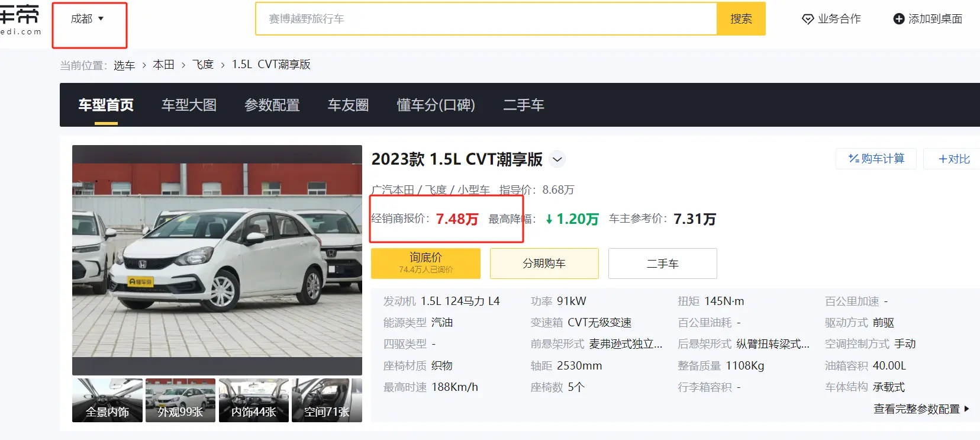
Task: Click the fuel tank value 40.00L
Action: tap(889, 366)
